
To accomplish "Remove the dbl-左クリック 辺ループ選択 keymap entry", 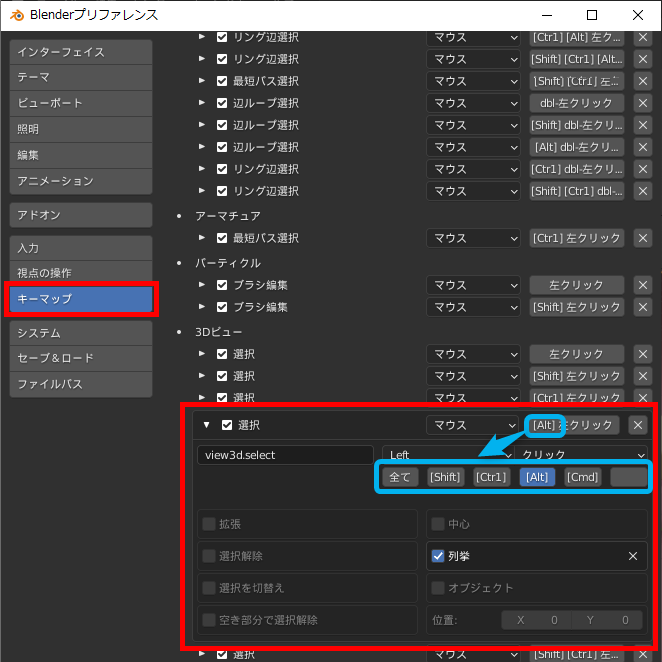I will point(643,103).
